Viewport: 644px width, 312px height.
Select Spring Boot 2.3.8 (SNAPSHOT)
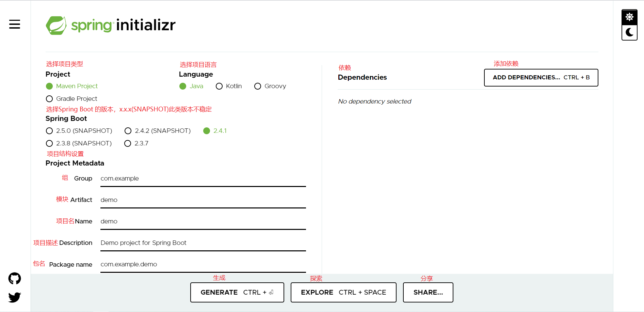[79, 143]
